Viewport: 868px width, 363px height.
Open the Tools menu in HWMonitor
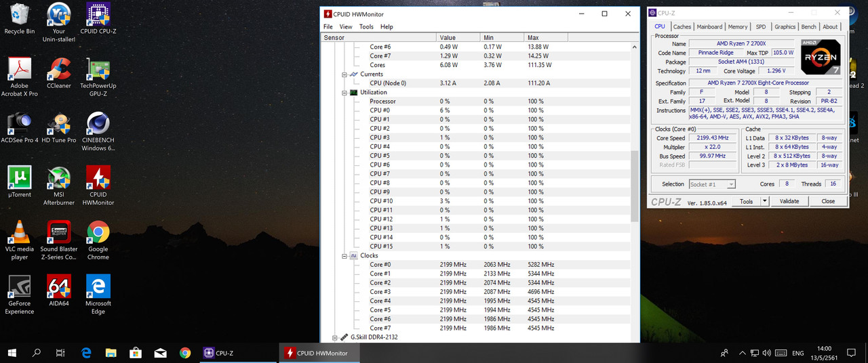click(366, 27)
